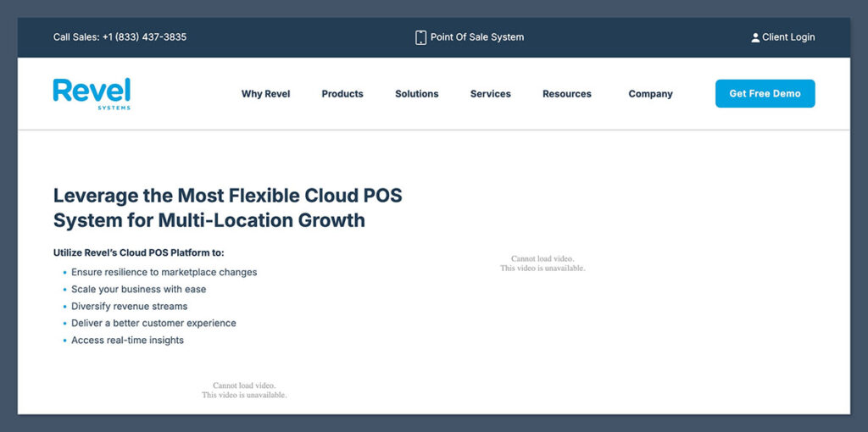Click the mobile device icon in top bar
The image size is (868, 432).
pos(420,37)
